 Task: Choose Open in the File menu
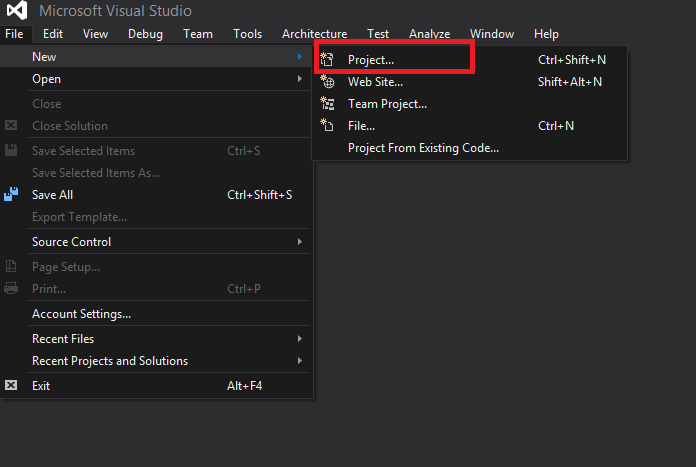click(x=155, y=79)
